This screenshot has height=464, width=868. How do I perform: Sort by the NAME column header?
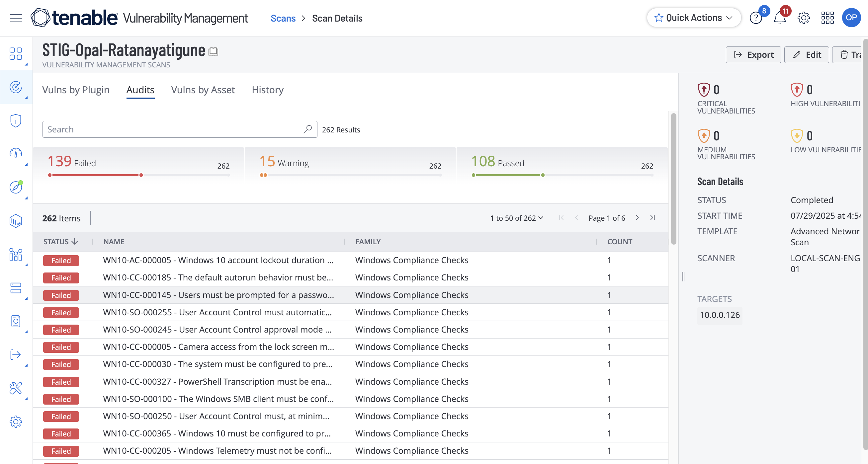pos(114,242)
